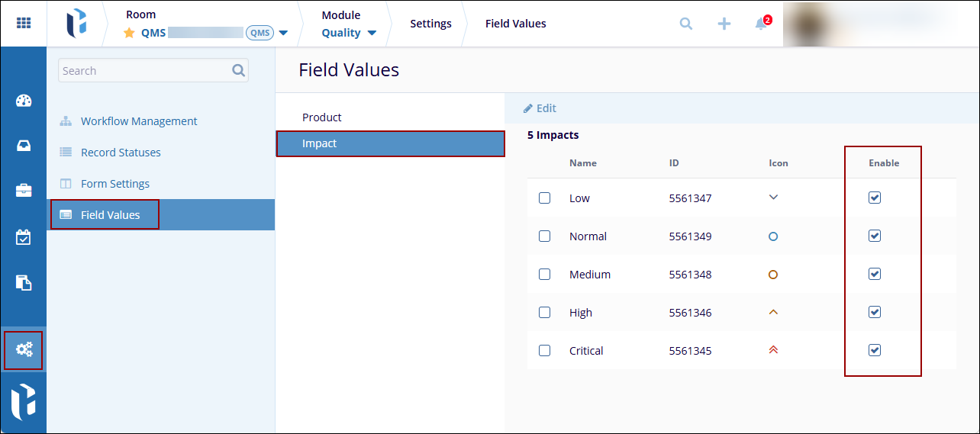
Task: Open the calendar tasks sidebar icon
Action: (x=24, y=237)
